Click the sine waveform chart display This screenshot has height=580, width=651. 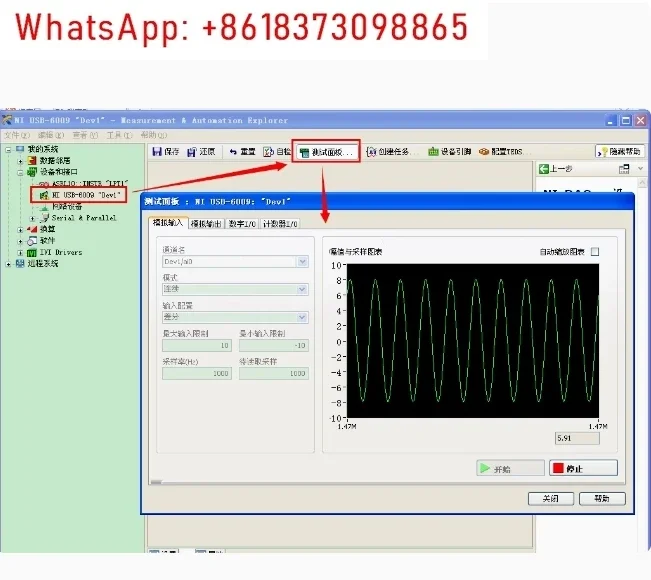click(473, 341)
